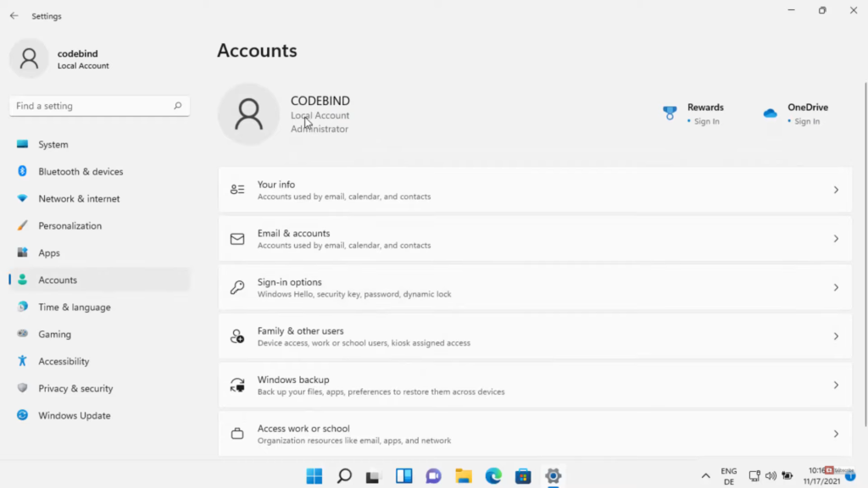Click the Family & other users icon
This screenshot has width=868, height=488.
click(237, 335)
